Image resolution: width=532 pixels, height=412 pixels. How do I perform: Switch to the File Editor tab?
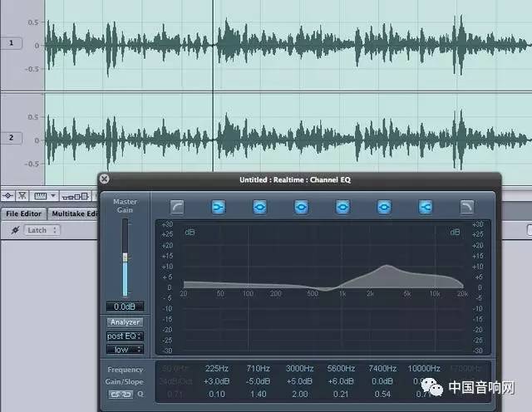23,213
